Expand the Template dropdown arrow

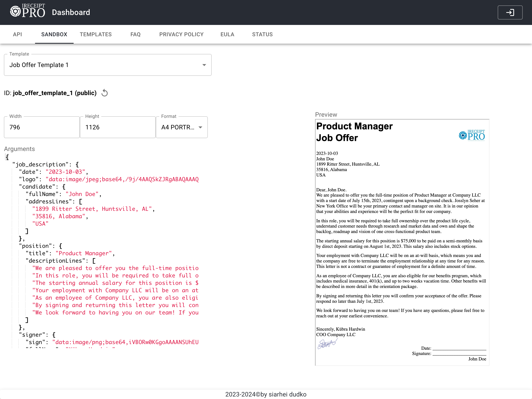[204, 65]
